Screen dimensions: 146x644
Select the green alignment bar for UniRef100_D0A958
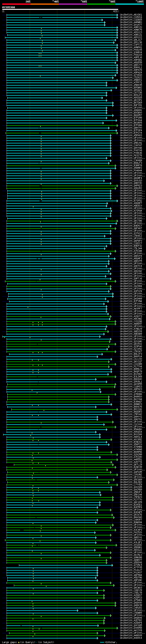pos(62,628)
